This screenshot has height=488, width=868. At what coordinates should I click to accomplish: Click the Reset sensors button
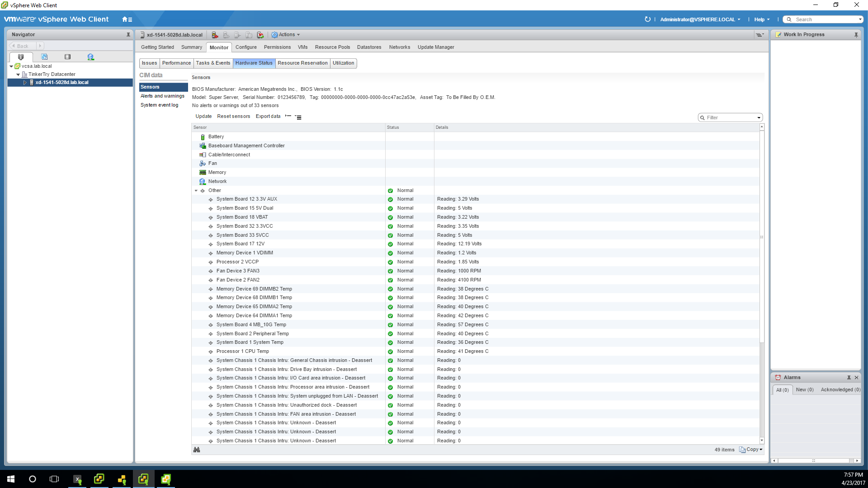click(x=233, y=116)
